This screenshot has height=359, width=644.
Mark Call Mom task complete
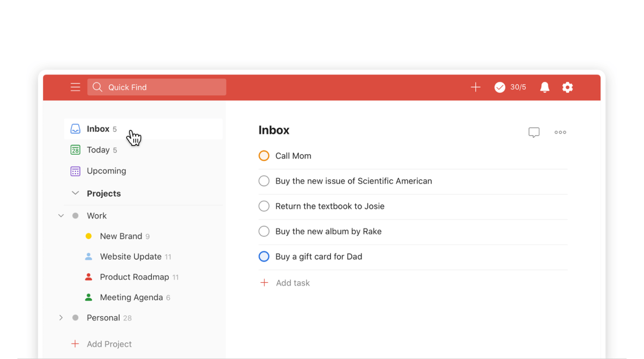(x=264, y=156)
